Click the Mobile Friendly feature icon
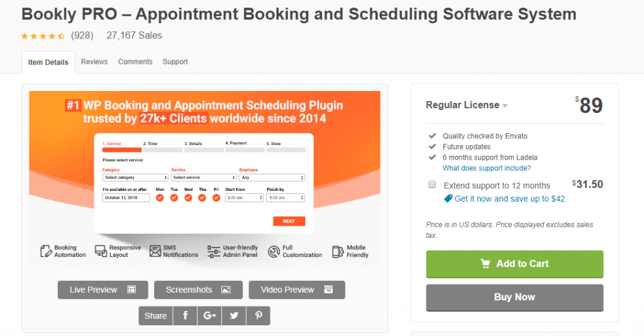 click(x=337, y=251)
